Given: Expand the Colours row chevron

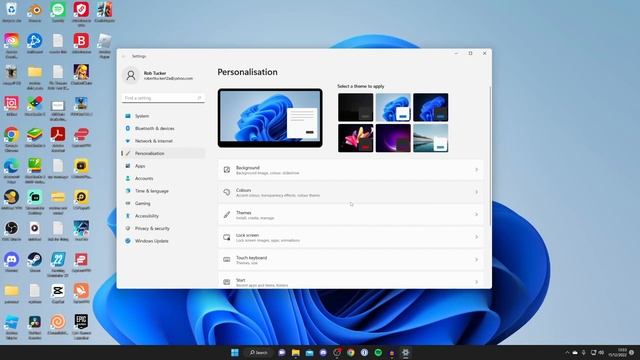Looking at the screenshot, I should tap(476, 192).
